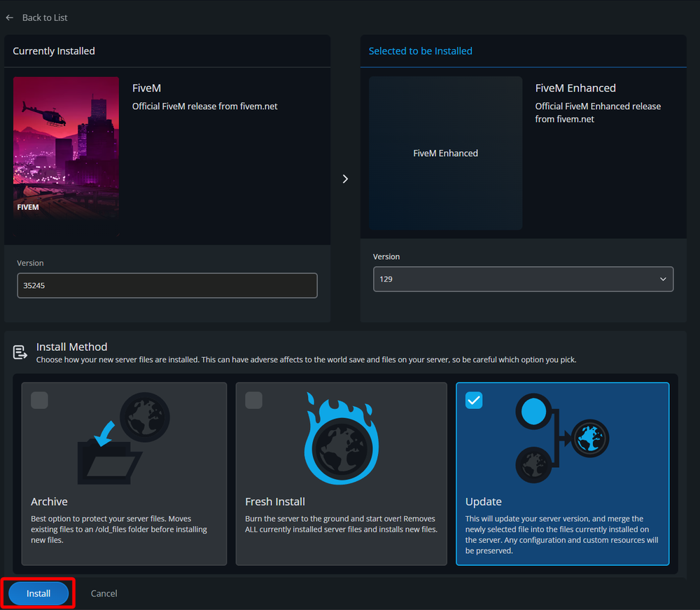Click the back arrow icon

(10, 18)
